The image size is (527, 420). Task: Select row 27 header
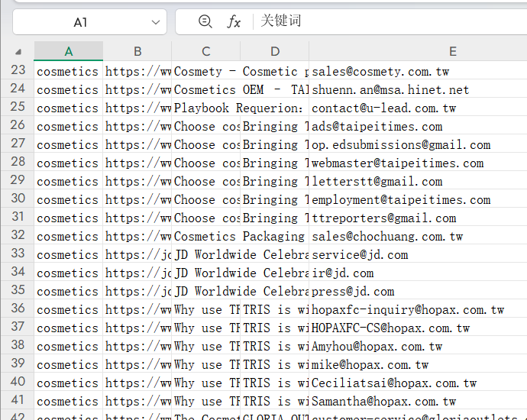[x=18, y=144]
